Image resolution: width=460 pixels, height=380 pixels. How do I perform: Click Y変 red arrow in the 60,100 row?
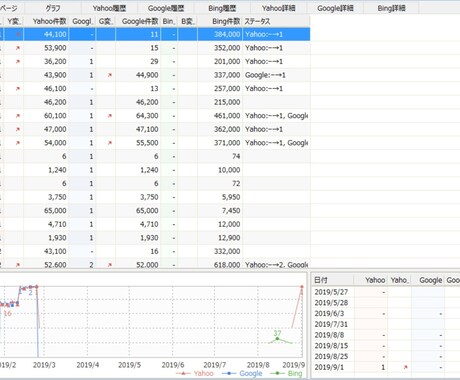click(18, 116)
